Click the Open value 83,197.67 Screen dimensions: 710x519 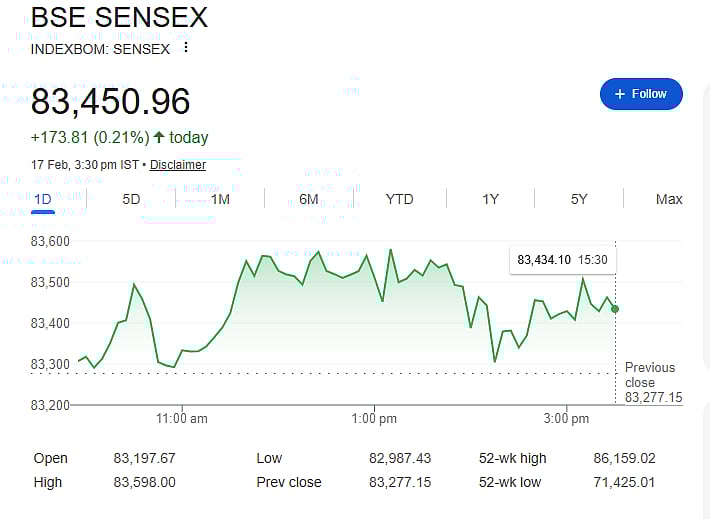145,458
